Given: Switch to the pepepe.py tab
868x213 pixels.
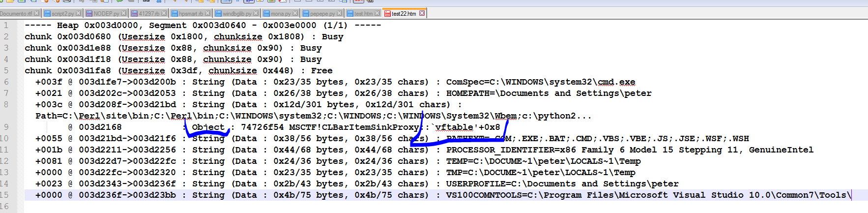Looking at the screenshot, I should pyautogui.click(x=322, y=14).
